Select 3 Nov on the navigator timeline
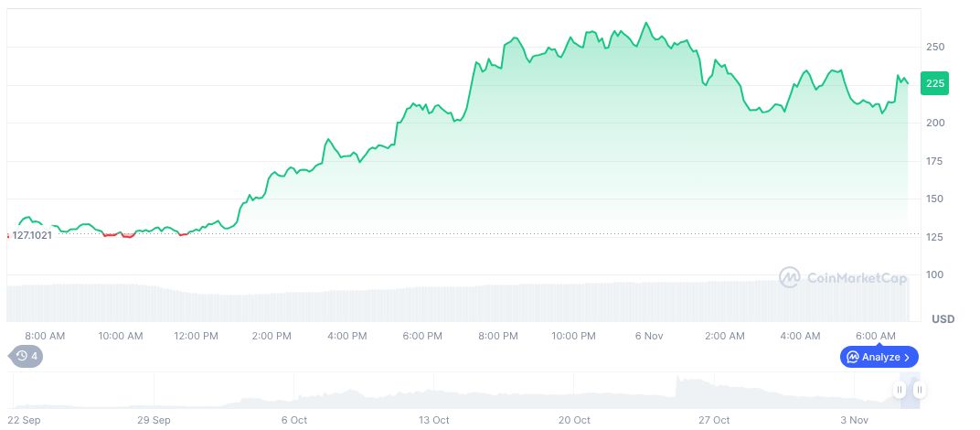Viewport: 980px width, 430px height. point(854,420)
